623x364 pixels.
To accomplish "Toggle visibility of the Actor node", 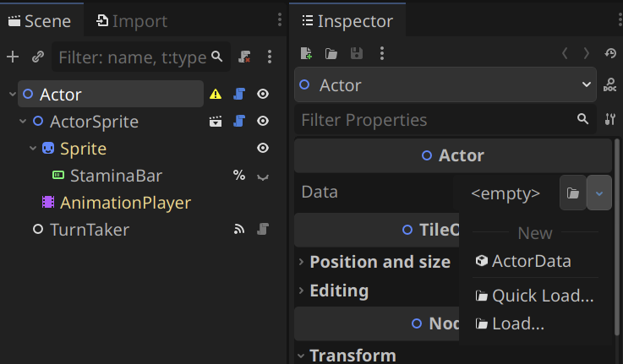I will [263, 95].
